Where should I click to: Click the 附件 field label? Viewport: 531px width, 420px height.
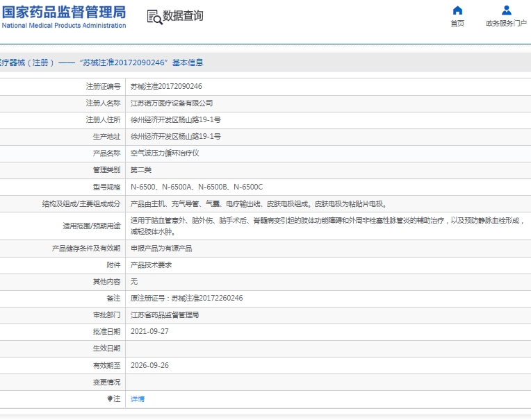[x=113, y=265]
